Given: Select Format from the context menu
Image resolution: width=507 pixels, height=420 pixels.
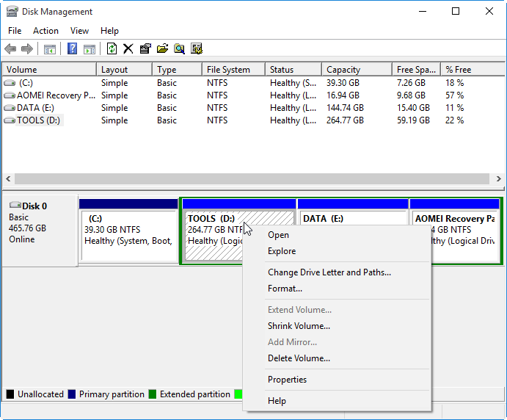Looking at the screenshot, I should click(285, 289).
